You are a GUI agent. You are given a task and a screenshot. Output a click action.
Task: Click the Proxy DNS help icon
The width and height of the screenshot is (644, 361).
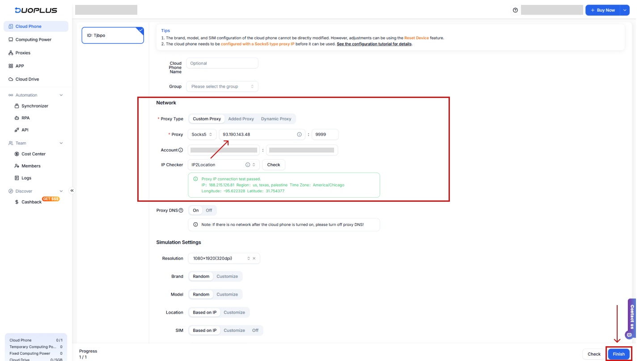point(181,210)
